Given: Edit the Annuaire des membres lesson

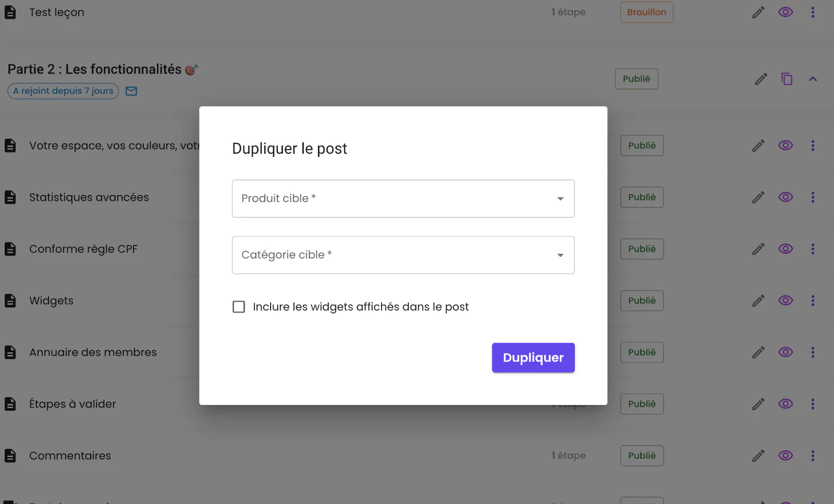Looking at the screenshot, I should [x=758, y=352].
